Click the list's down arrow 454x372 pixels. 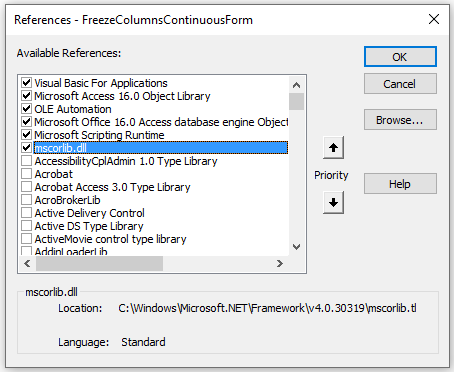[296, 247]
